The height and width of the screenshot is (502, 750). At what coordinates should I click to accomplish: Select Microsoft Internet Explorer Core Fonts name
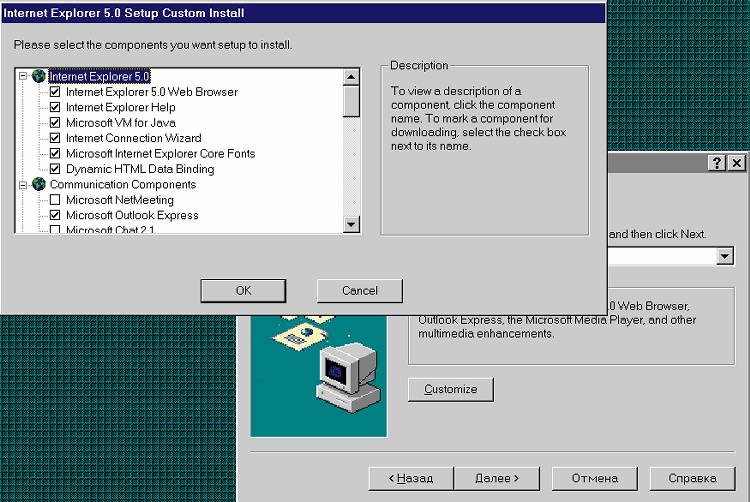[x=160, y=153]
